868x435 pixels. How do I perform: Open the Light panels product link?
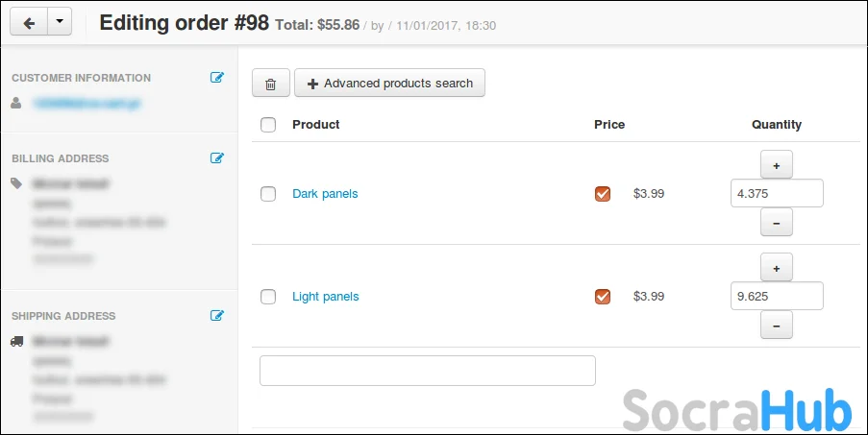[326, 297]
